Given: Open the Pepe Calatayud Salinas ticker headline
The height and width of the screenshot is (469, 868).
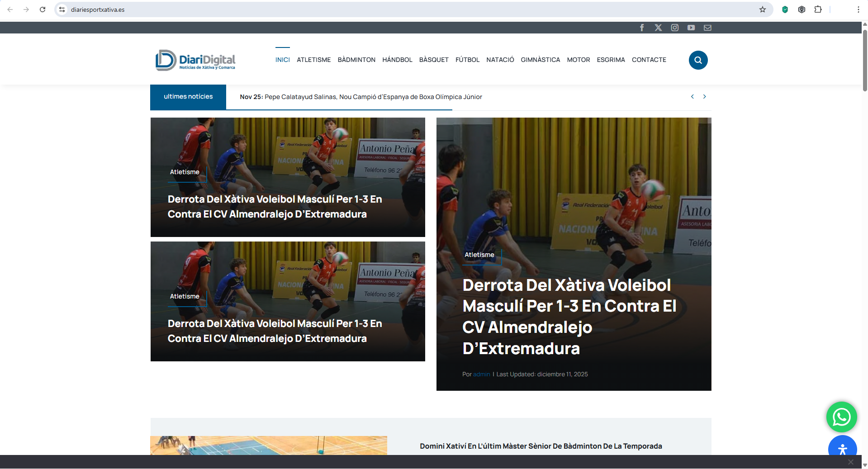Looking at the screenshot, I should [373, 97].
